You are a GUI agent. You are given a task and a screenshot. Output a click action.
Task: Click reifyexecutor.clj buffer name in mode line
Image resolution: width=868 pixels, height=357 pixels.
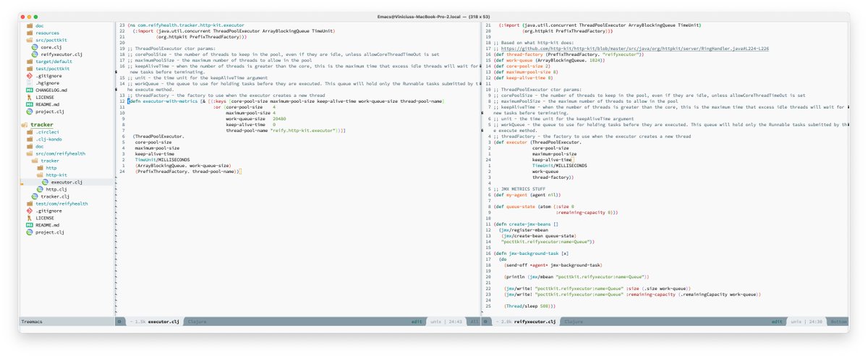tap(535, 321)
